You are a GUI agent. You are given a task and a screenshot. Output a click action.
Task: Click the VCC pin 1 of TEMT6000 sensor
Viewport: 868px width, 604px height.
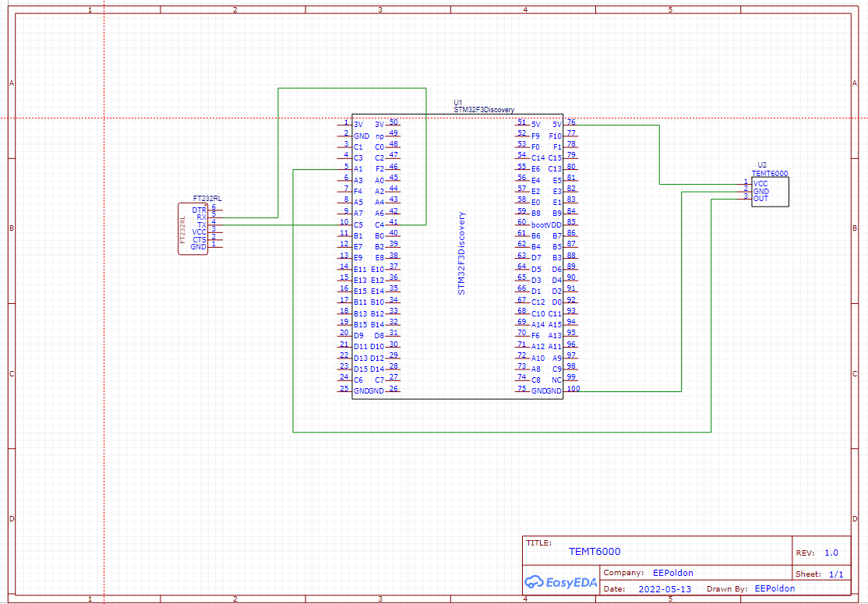pyautogui.click(x=745, y=185)
